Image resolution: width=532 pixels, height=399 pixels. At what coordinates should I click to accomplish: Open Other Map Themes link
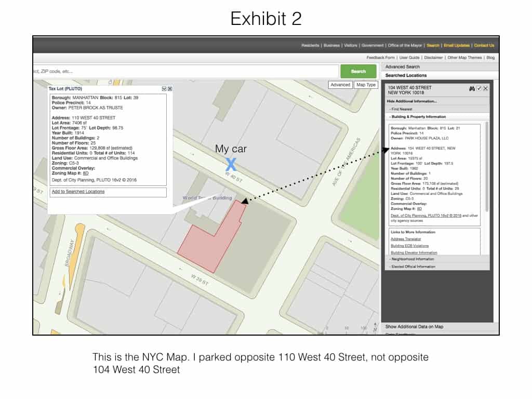coord(464,58)
